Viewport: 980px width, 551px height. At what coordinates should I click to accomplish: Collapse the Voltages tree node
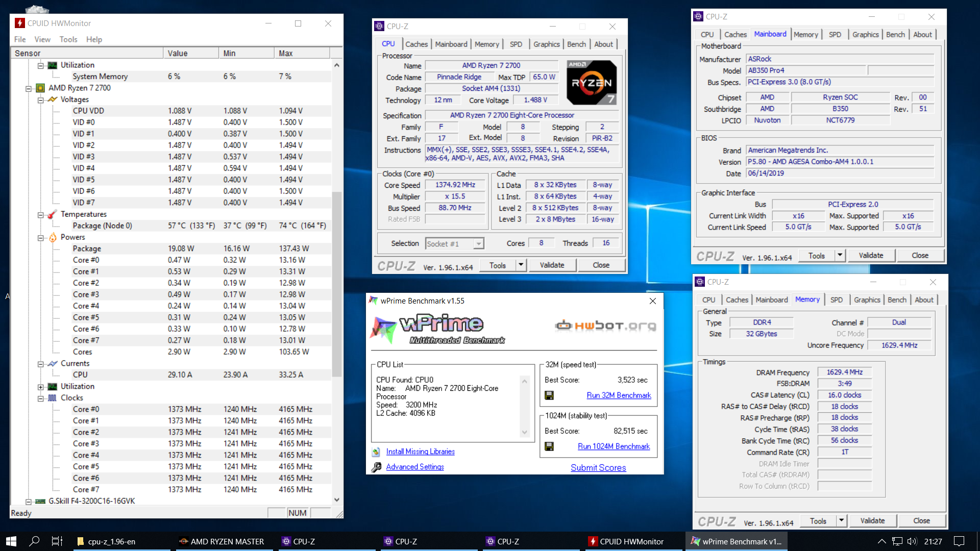pyautogui.click(x=40, y=100)
